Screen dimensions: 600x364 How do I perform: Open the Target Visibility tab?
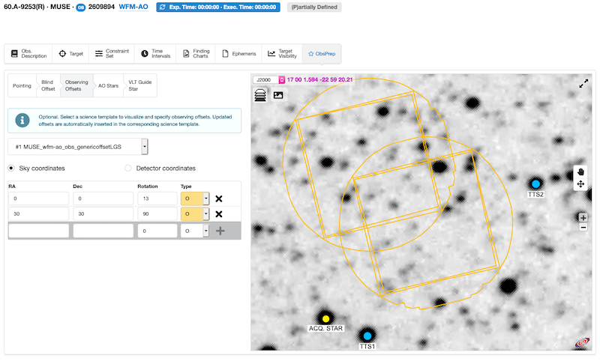[282, 54]
